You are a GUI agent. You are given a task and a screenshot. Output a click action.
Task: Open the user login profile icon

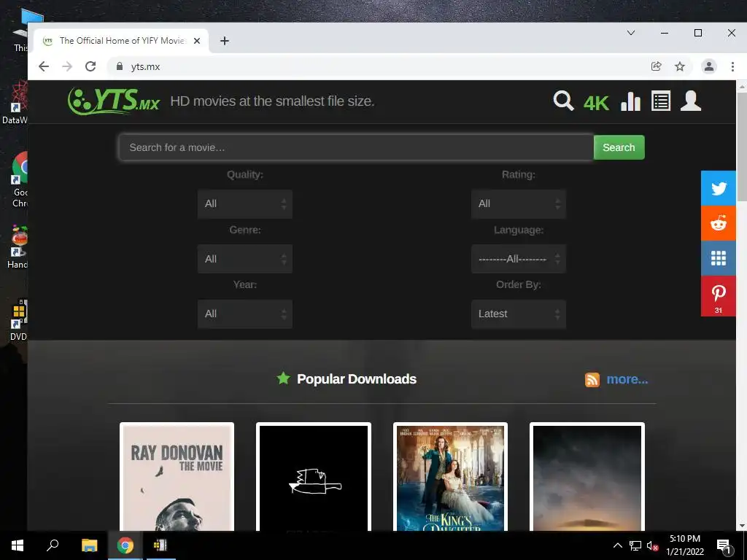tap(691, 101)
